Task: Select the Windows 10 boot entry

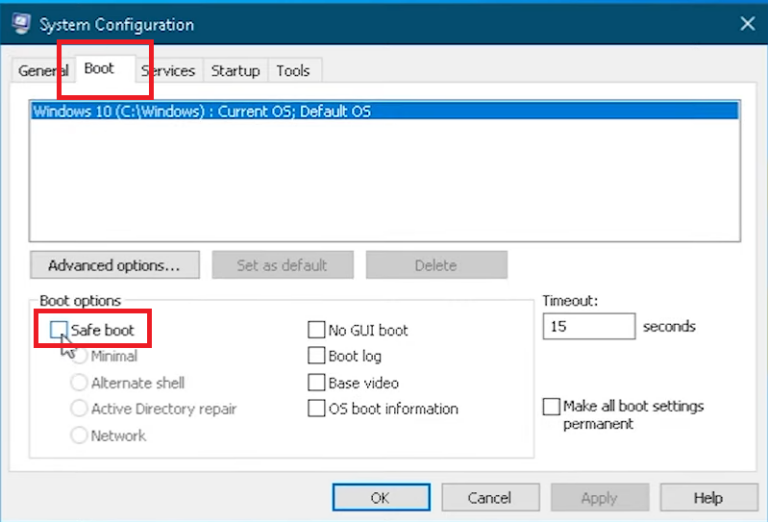Action: point(385,111)
